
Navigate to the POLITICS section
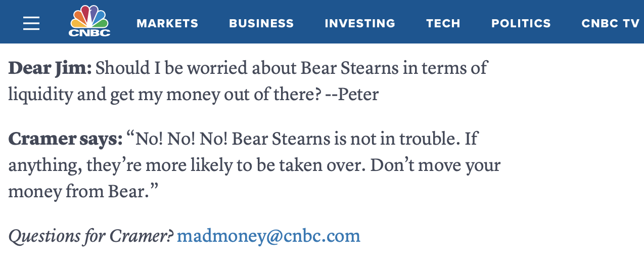pos(521,23)
